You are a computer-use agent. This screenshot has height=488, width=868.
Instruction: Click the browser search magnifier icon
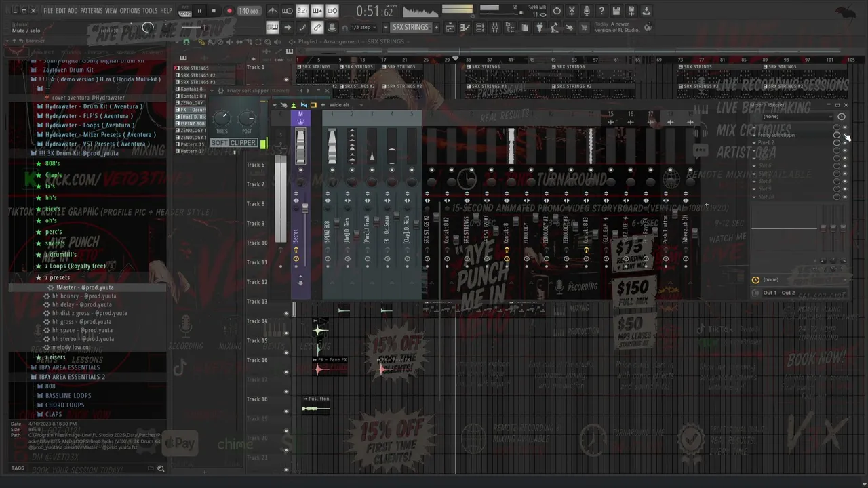[x=161, y=468]
